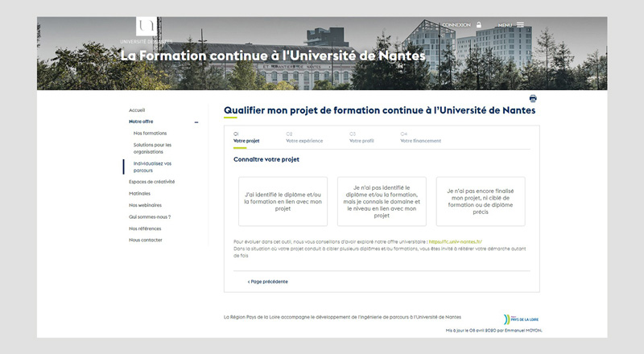Click the Connexion link
Image resolution: width=644 pixels, height=354 pixels.
(x=456, y=25)
